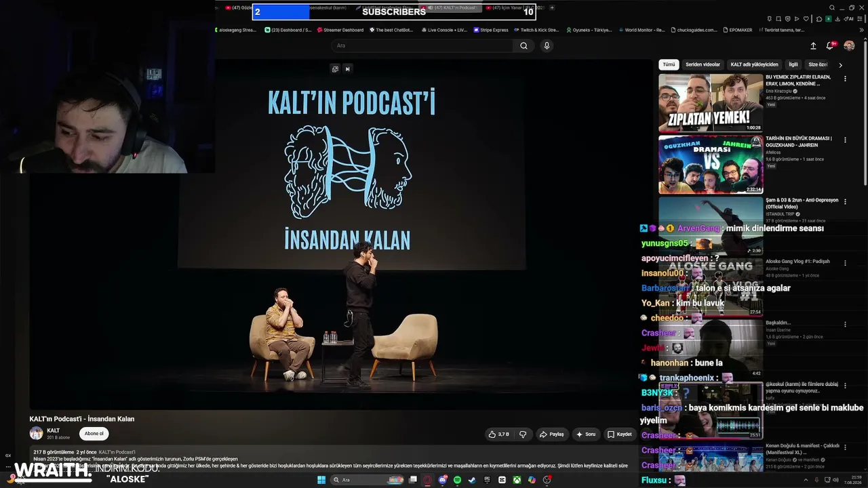
Task: Open the Live Console bookmark
Action: [x=444, y=30]
